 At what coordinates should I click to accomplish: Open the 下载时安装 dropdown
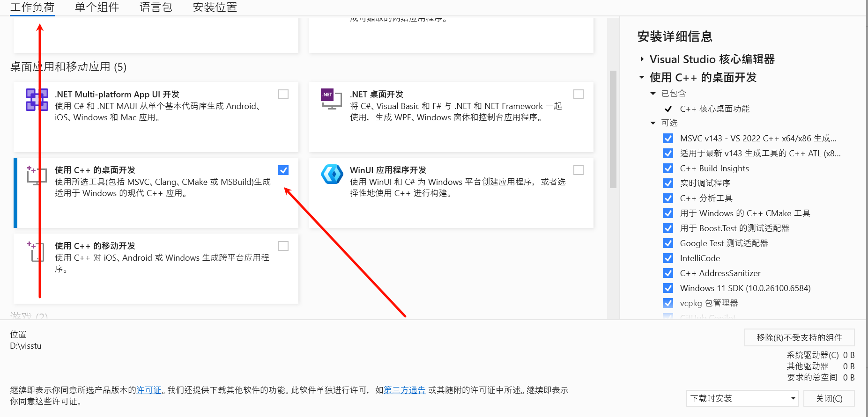click(742, 399)
